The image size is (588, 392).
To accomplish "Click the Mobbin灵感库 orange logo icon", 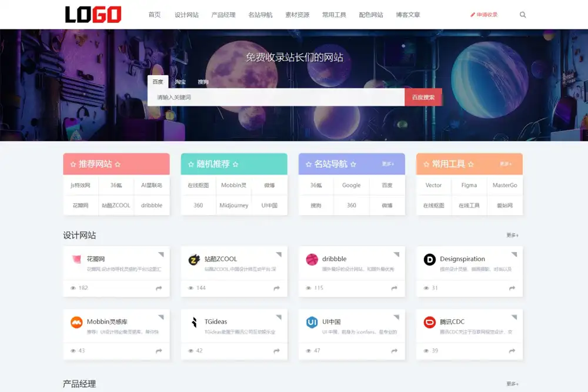I will [x=76, y=322].
